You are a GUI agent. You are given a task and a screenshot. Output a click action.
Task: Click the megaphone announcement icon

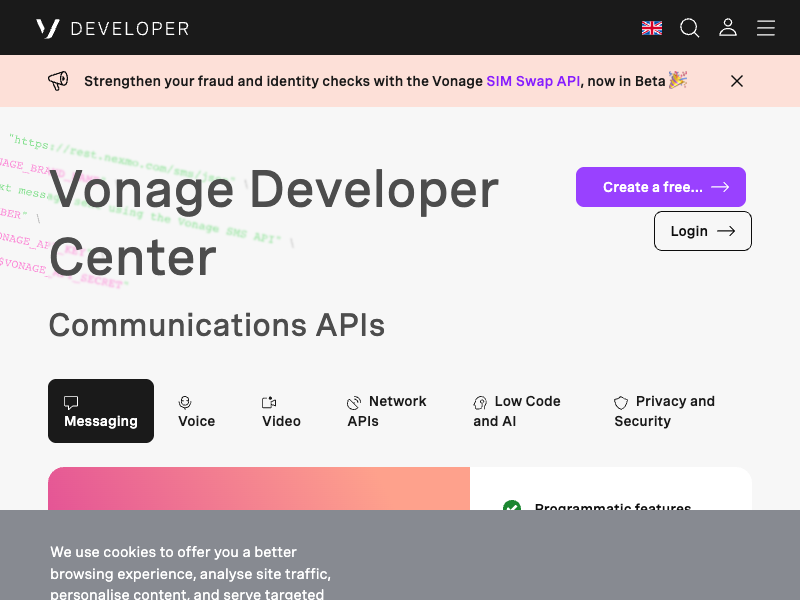[x=58, y=81]
